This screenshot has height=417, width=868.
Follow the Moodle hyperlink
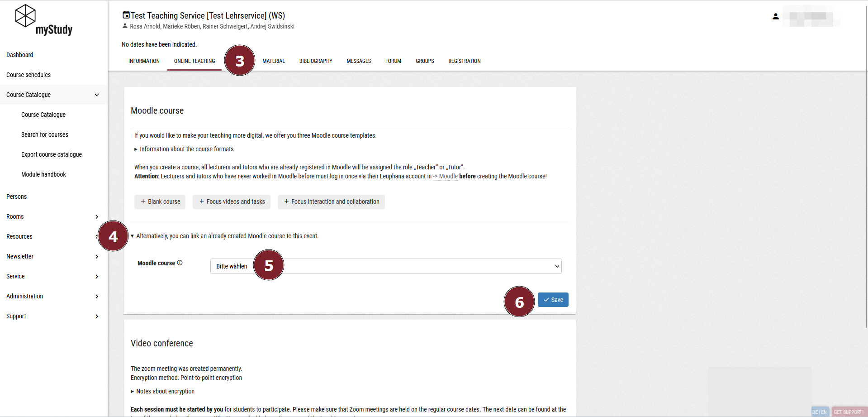click(x=448, y=176)
